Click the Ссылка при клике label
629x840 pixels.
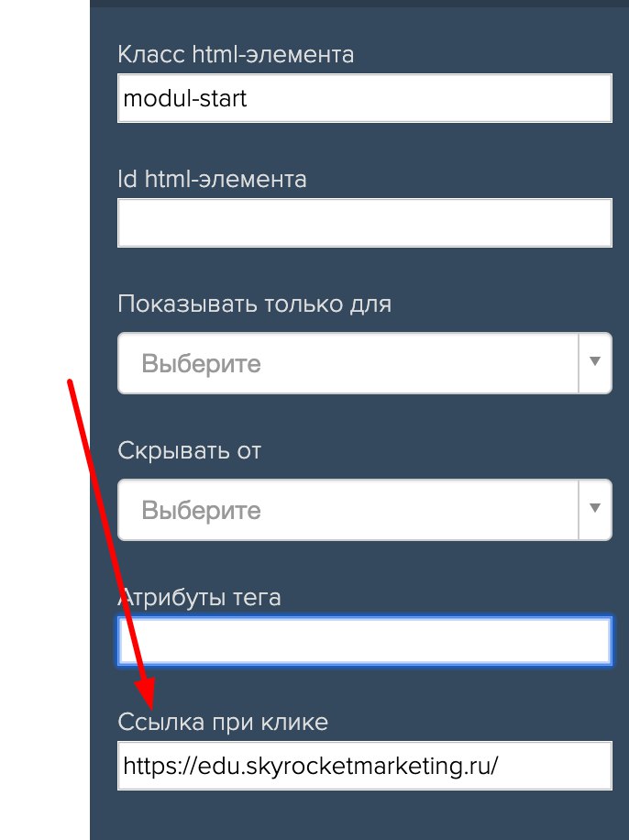(223, 722)
